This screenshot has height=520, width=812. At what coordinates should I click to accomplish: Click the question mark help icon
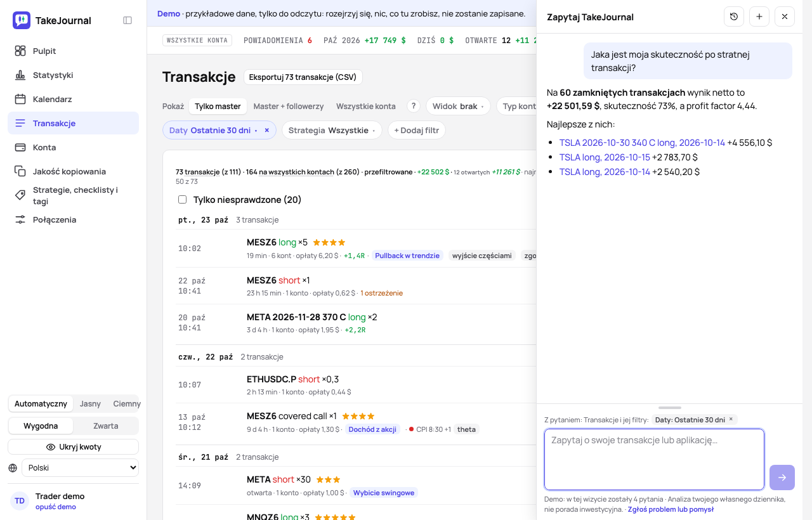(414, 106)
